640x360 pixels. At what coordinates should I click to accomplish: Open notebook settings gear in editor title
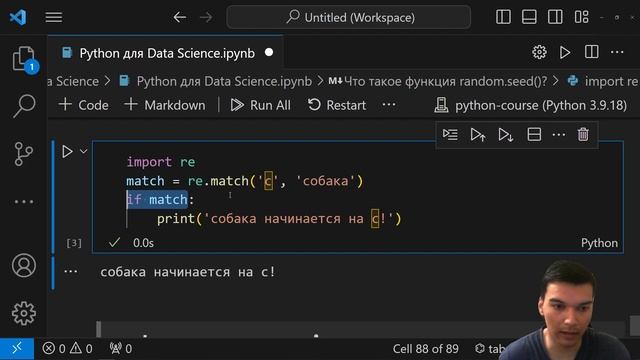539,52
